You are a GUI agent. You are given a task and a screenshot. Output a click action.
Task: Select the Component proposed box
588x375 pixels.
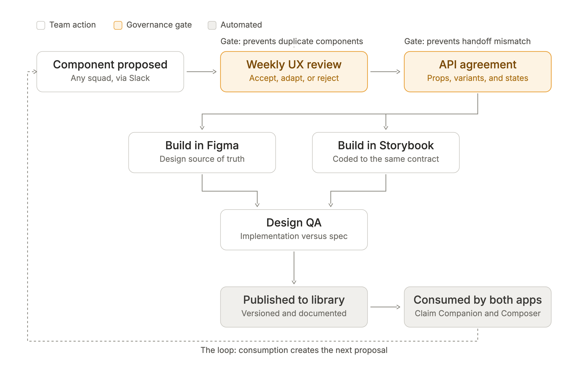coord(110,72)
